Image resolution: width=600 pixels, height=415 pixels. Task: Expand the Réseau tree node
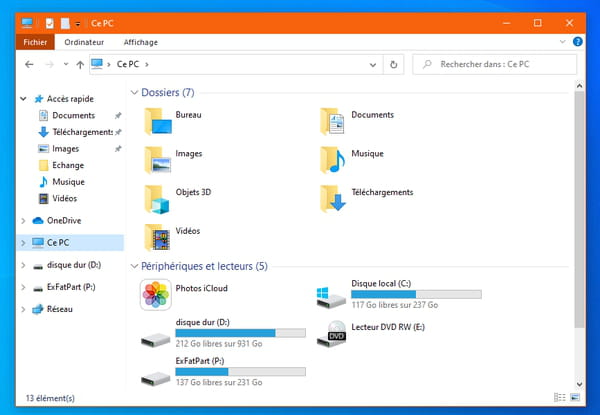pyautogui.click(x=23, y=309)
